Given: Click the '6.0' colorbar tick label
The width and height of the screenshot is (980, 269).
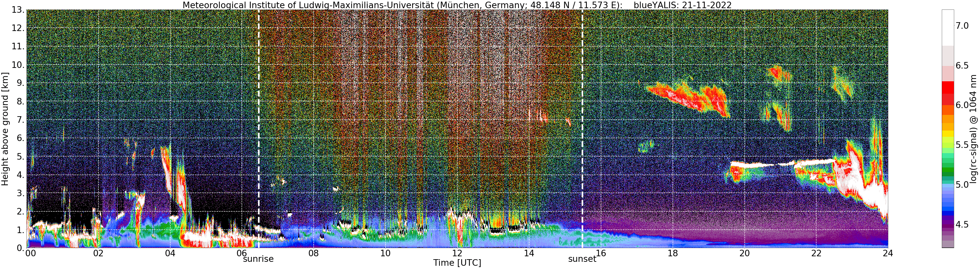Looking at the screenshot, I should pyautogui.click(x=962, y=105).
